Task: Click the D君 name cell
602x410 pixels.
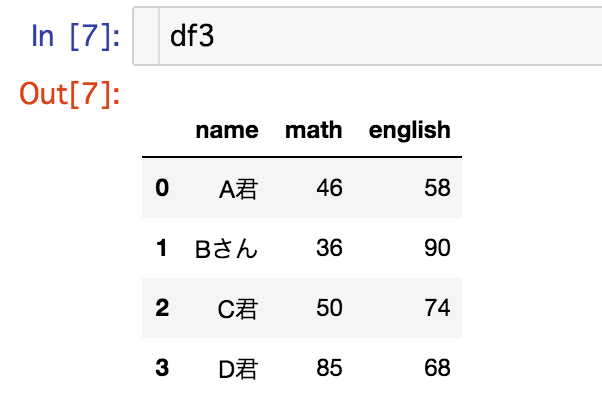Action: point(238,369)
